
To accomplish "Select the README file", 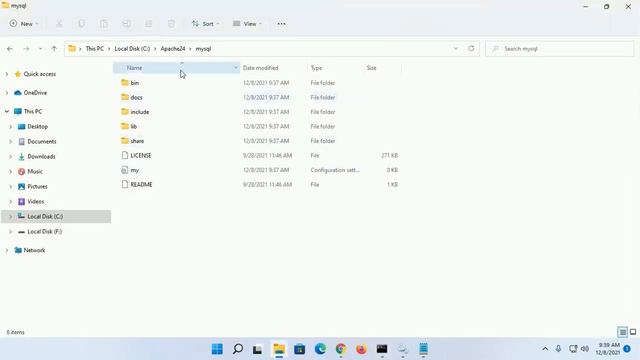I will tap(141, 184).
